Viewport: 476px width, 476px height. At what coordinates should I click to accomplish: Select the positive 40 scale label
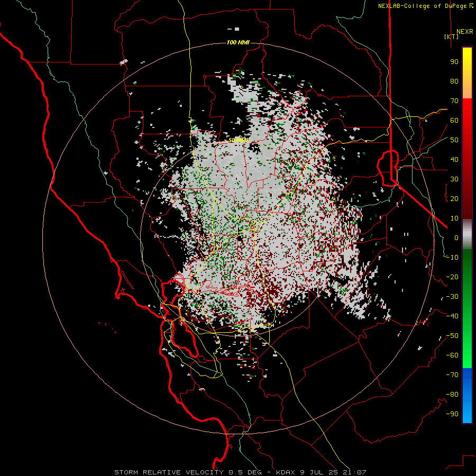click(454, 160)
